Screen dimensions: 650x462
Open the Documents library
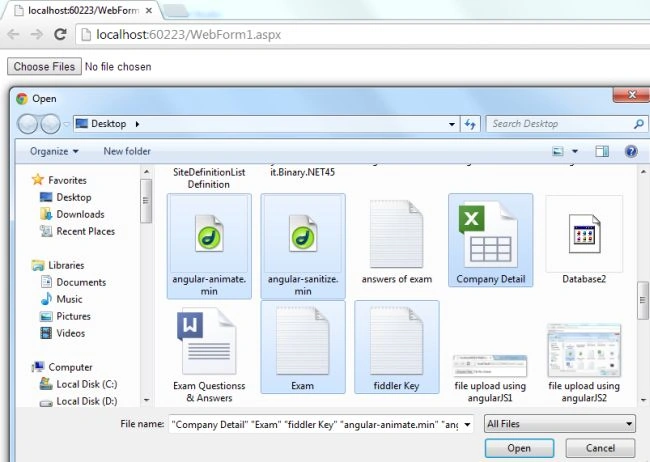click(x=73, y=282)
